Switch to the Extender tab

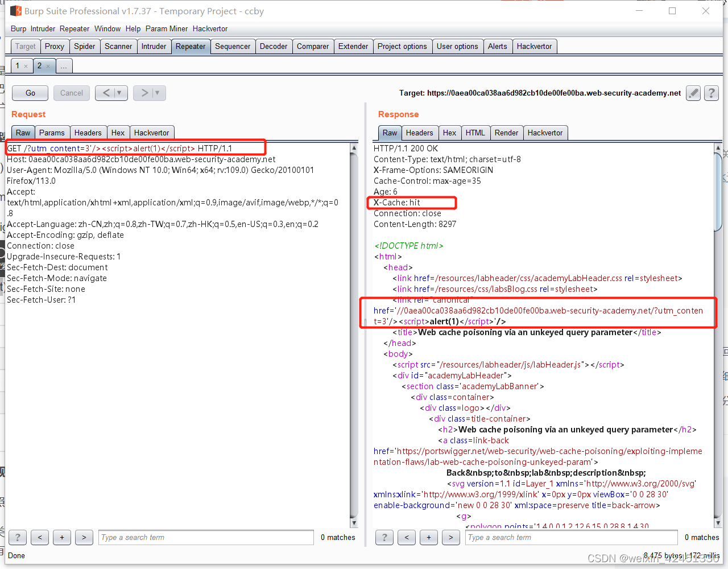(x=353, y=47)
